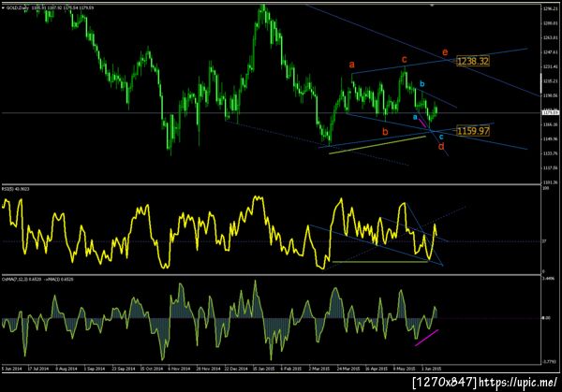
Task: Click the '16 Apr 2015' date label
Action: 377,369
